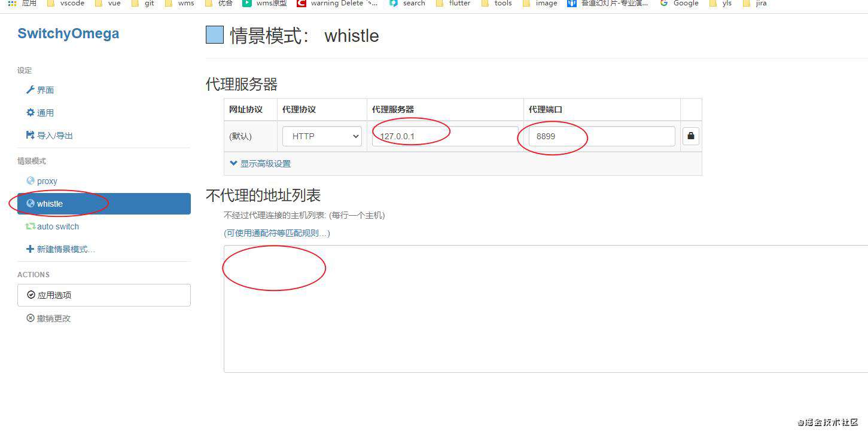Screen dimensions: 868x435
Task: Go to 导入/导出 import/export page
Action: pos(103,136)
